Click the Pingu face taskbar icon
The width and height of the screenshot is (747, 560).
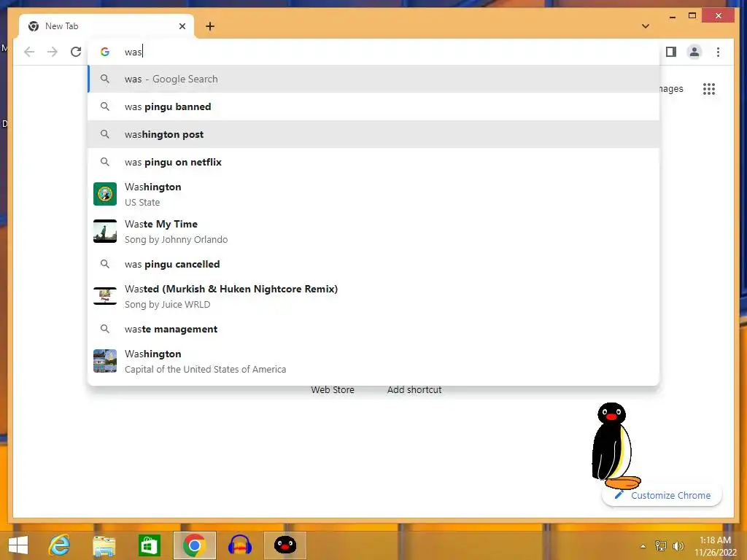[285, 545]
